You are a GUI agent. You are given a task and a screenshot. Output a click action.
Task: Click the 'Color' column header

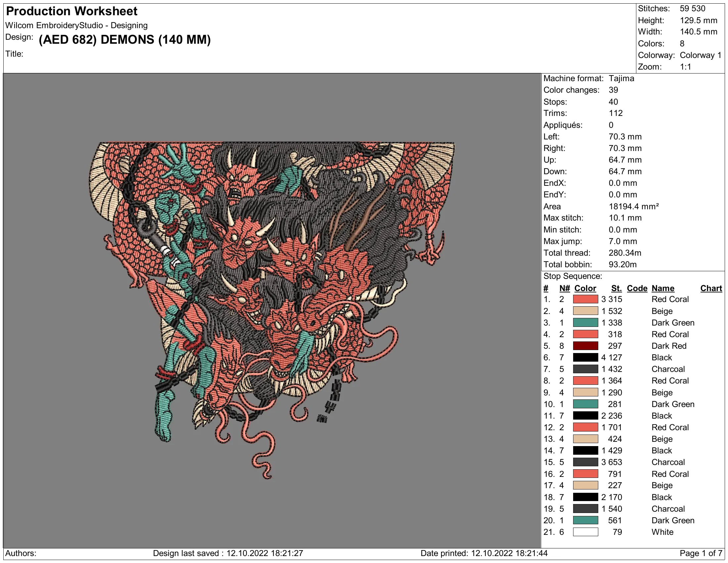point(585,288)
